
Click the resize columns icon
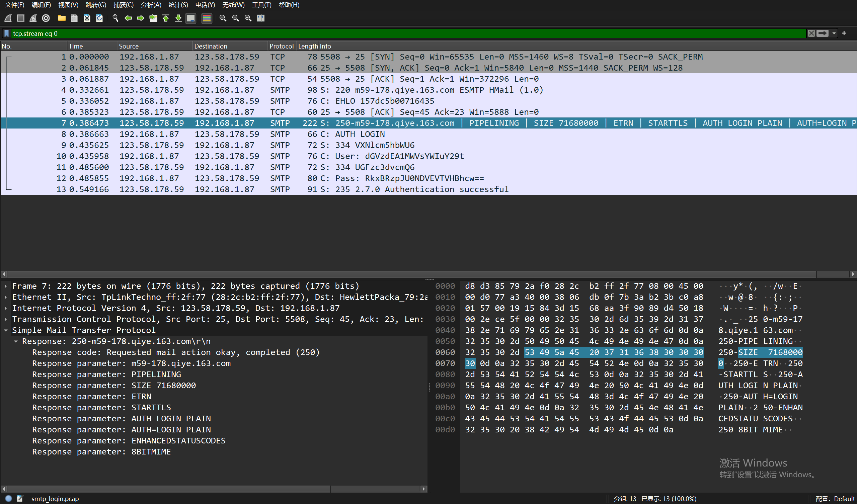(261, 18)
